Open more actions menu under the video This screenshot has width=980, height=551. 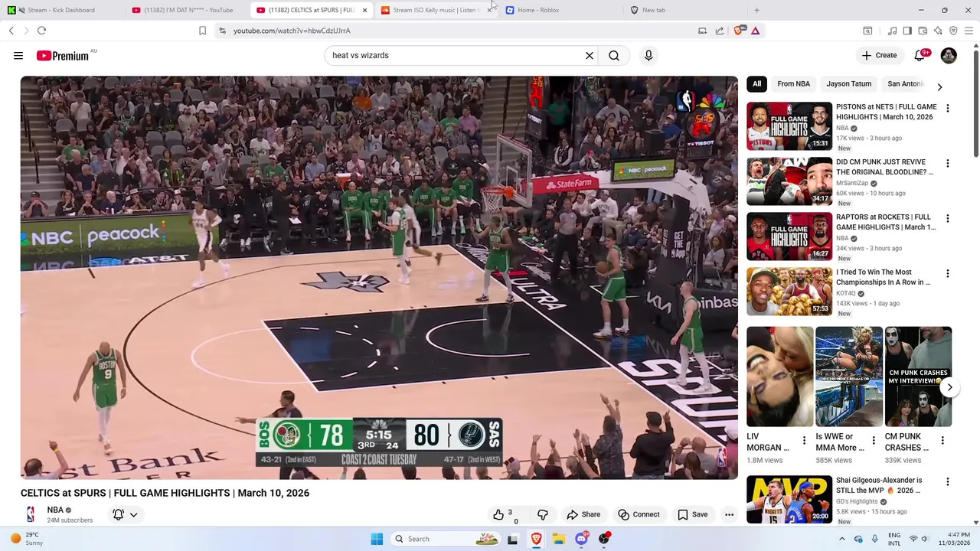tap(729, 514)
